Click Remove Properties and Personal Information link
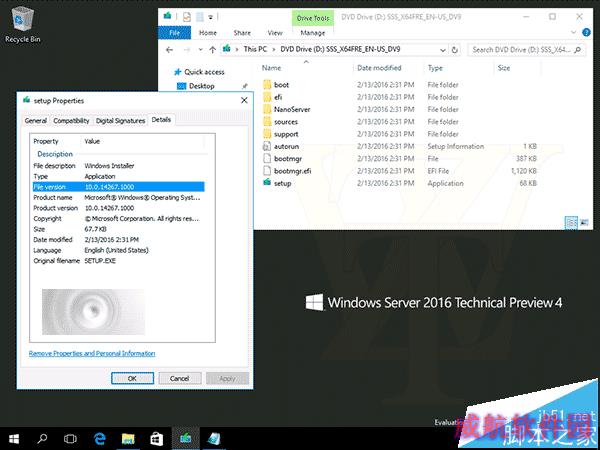Viewport: 600px width, 450px height. click(x=92, y=353)
